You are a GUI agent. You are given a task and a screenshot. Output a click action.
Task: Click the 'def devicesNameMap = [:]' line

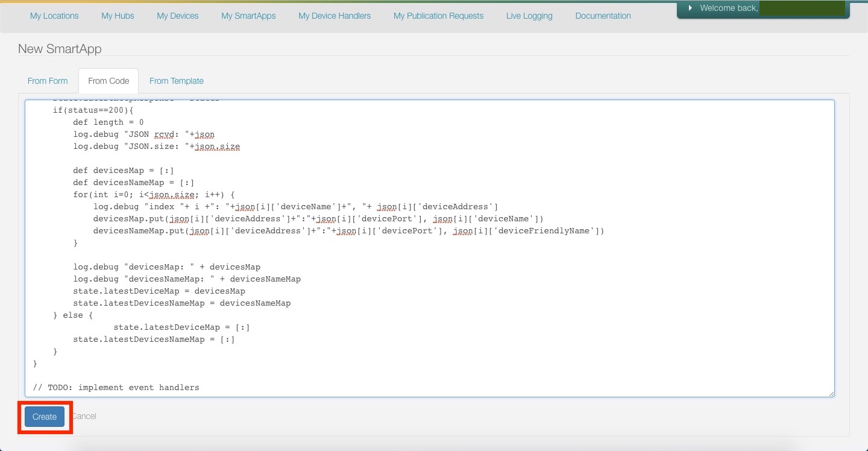click(134, 183)
